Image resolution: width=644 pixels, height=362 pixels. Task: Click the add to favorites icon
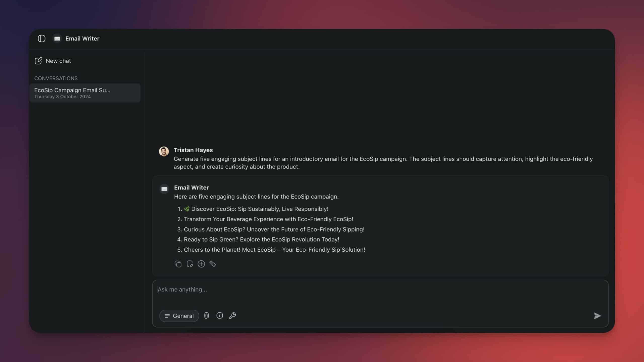point(201,264)
